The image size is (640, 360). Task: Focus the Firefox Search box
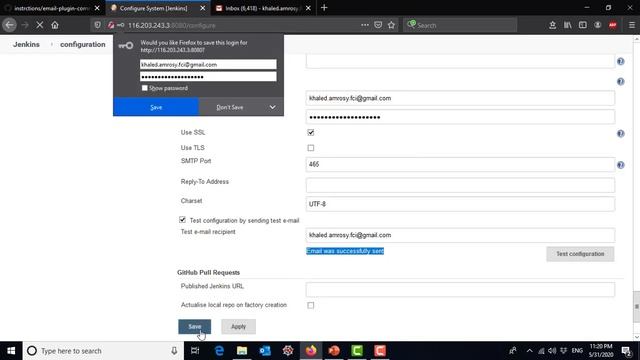click(460, 25)
